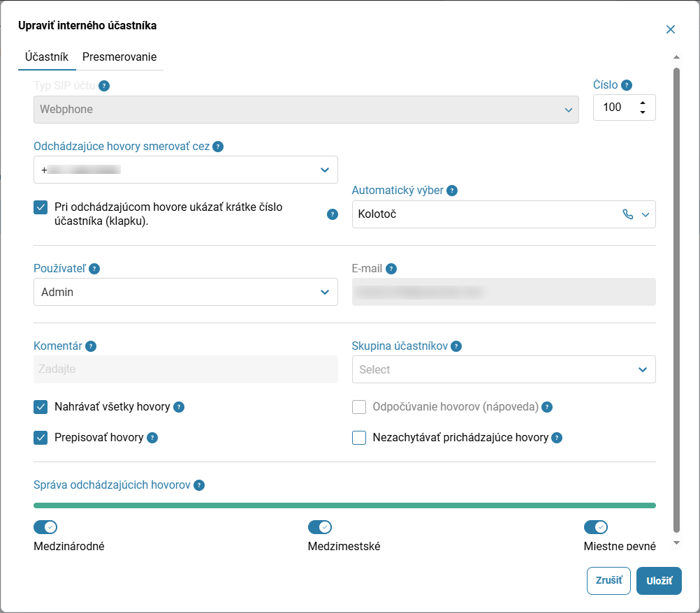Show help for Odpočúvanie hovorov (nápoveda)

[x=547, y=407]
